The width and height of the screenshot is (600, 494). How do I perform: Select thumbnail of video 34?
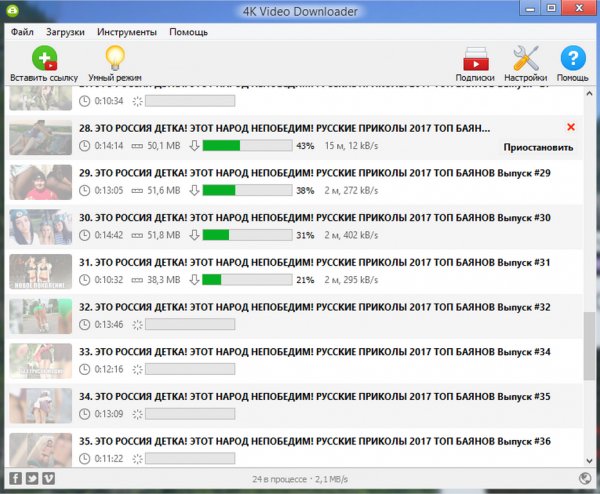click(x=41, y=406)
